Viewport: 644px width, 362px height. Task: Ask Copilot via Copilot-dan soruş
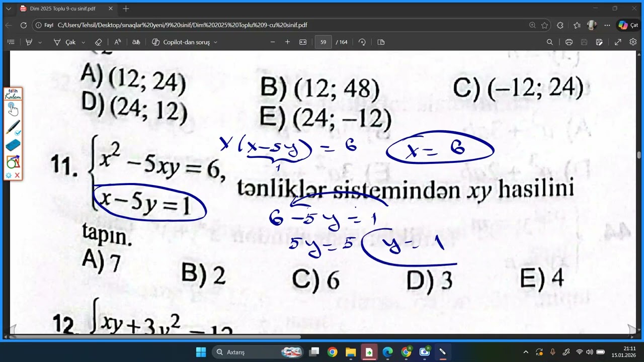click(181, 42)
